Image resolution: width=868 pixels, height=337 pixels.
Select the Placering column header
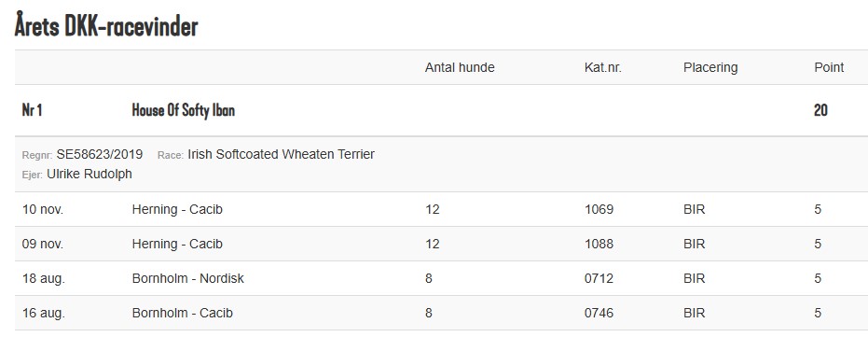710,67
